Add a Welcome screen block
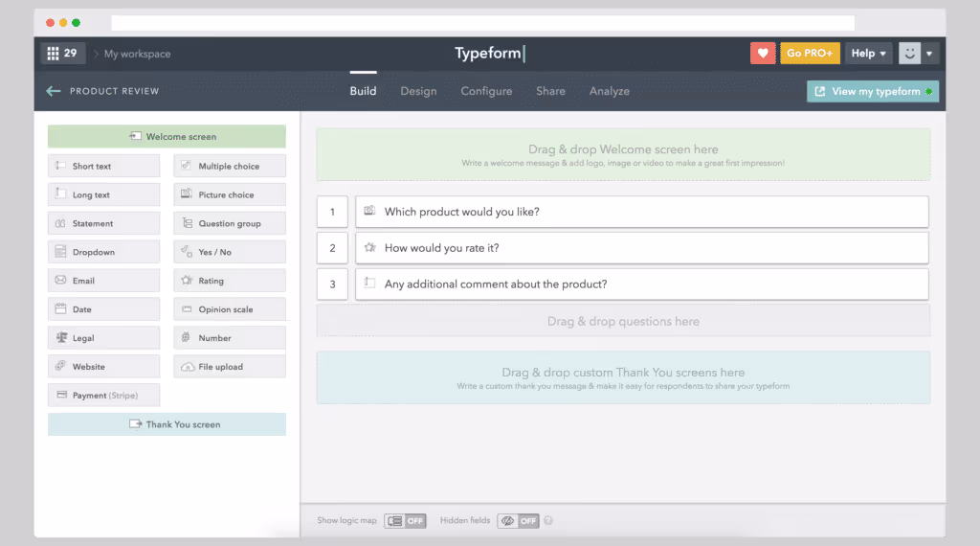Viewport: 980px width, 546px height. click(167, 136)
